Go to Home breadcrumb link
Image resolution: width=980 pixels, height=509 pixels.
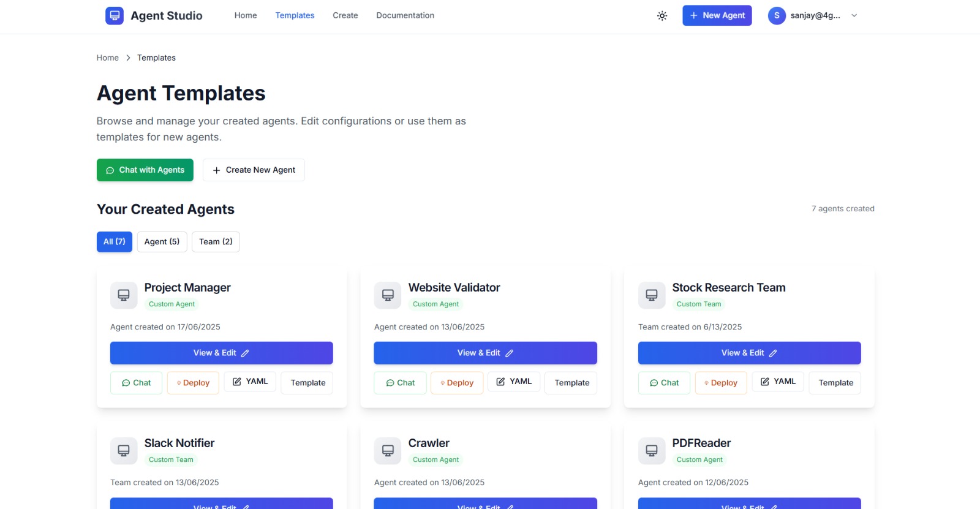(108, 58)
